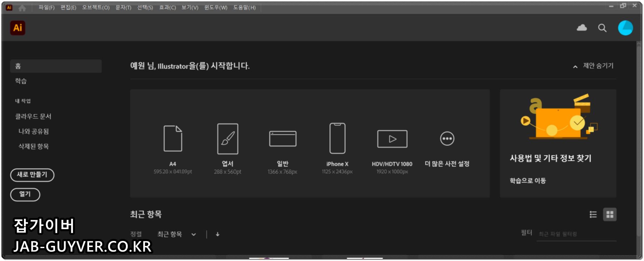Reverse the sort order with the arrow

[218, 234]
